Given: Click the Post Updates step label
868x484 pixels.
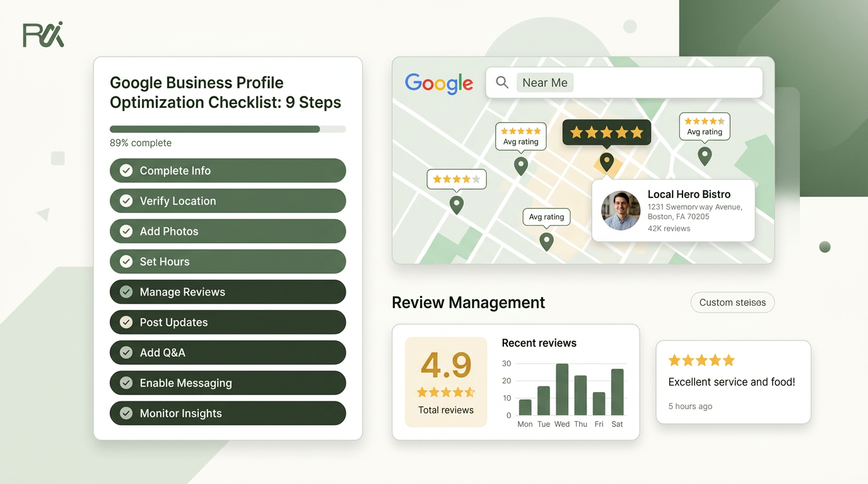Looking at the screenshot, I should coord(174,322).
